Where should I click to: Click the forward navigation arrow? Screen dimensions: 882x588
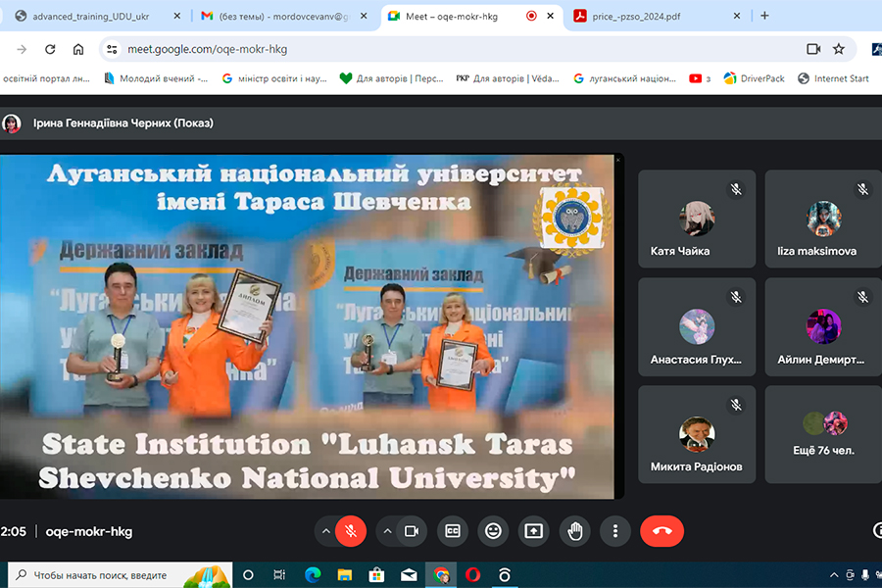(x=22, y=50)
